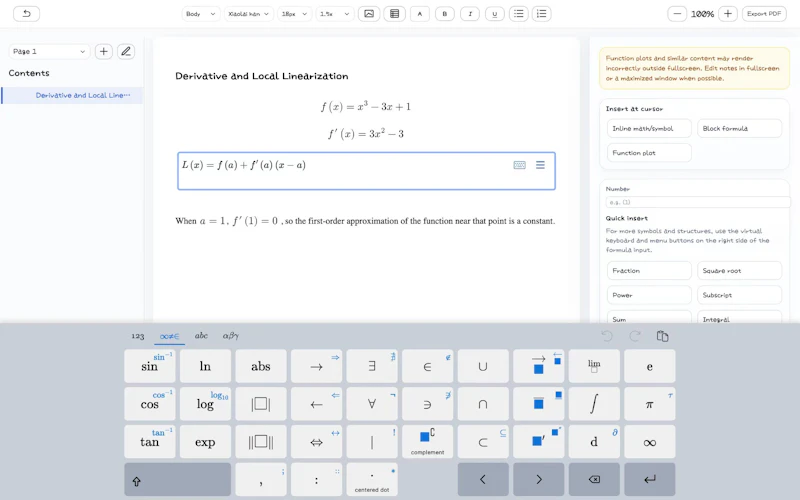The height and width of the screenshot is (500, 800).
Task: Tap the complement key
Action: pos(428,442)
